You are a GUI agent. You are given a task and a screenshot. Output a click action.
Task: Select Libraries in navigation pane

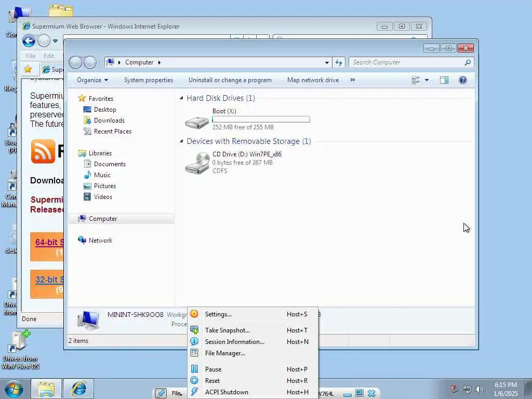(100, 153)
